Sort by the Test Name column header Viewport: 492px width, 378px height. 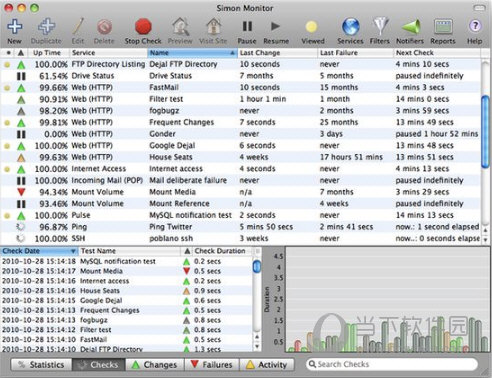[x=129, y=251]
